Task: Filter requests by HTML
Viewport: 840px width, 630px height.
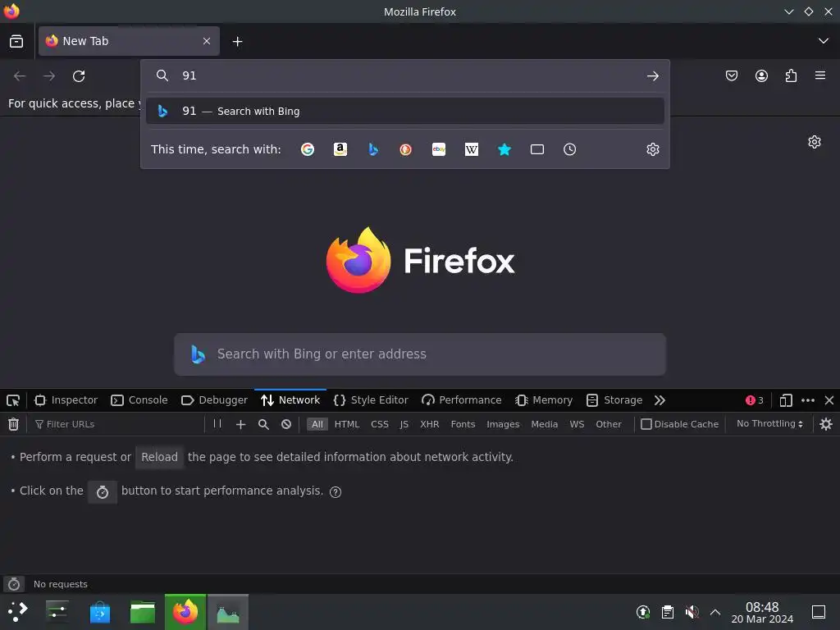Action: coord(347,424)
